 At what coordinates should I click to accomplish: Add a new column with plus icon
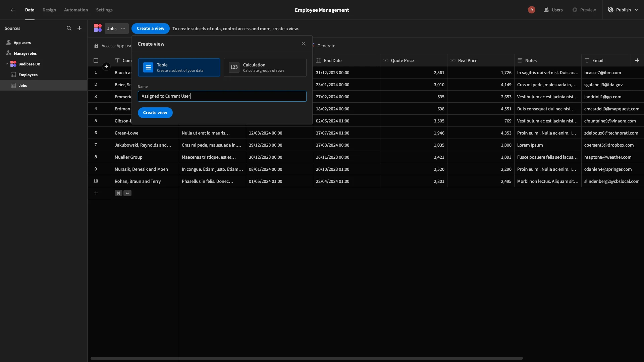pos(637,60)
